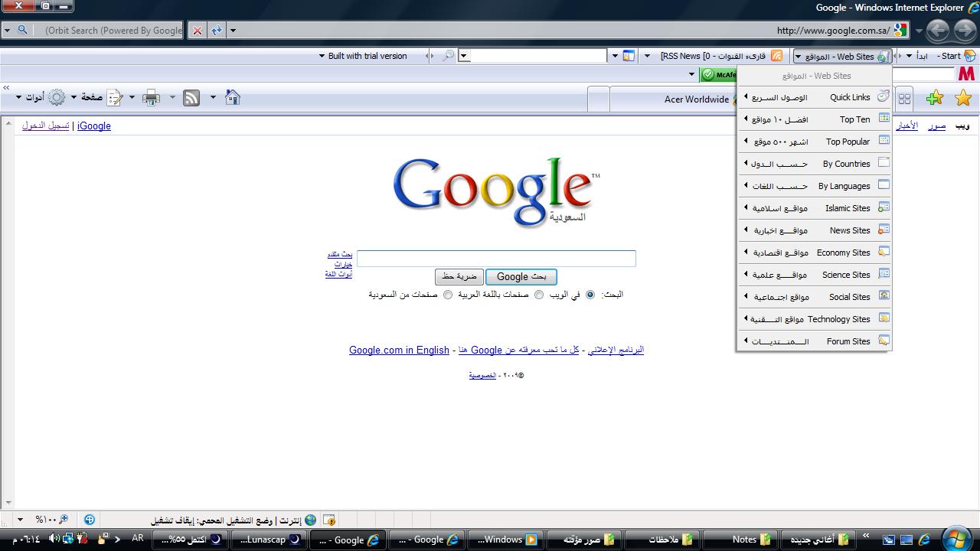Click the Start toolbar globe icon
This screenshot has width=980, height=551.
tap(969, 56)
